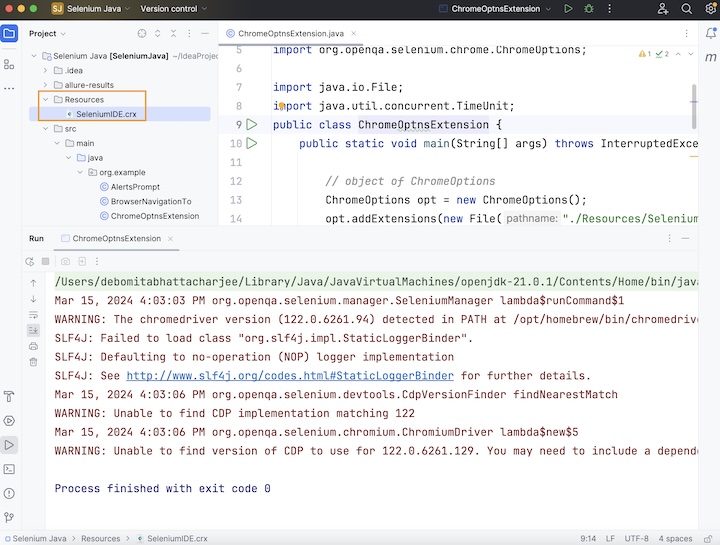Run ChromeOptnsExtension from top toolbar
Screen dimensions: 720x545
pyautogui.click(x=568, y=9)
